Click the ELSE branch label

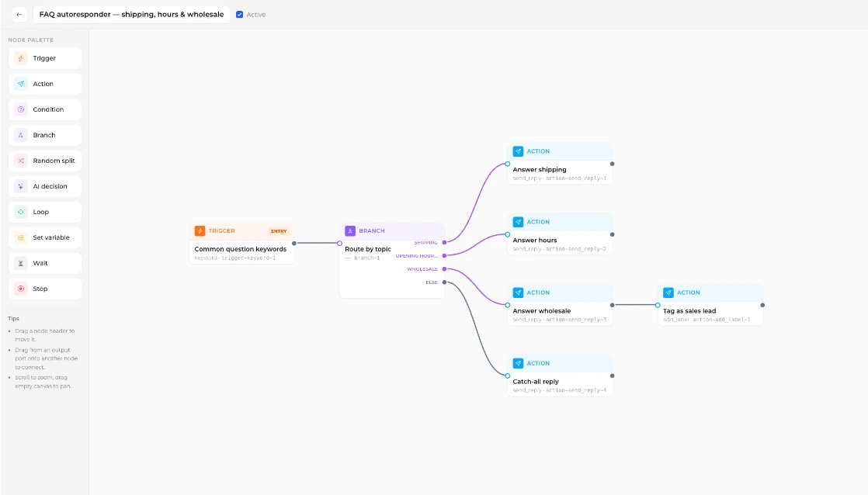pos(432,282)
